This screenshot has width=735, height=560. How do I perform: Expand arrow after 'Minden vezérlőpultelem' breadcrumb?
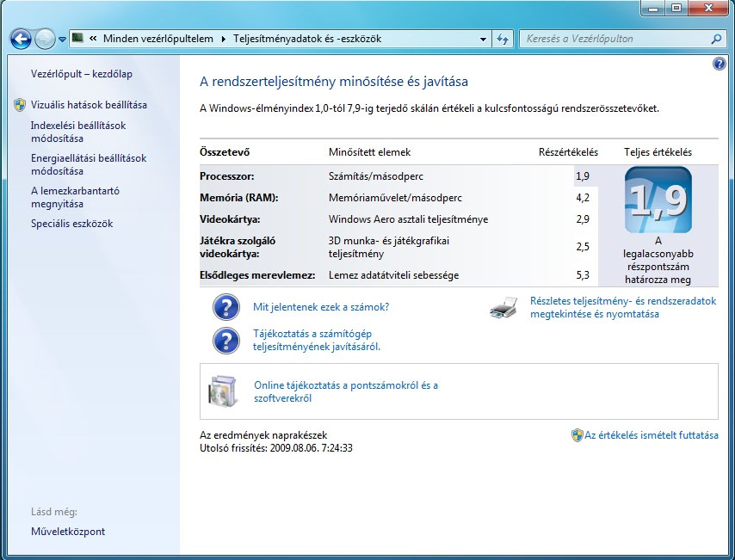click(x=223, y=39)
